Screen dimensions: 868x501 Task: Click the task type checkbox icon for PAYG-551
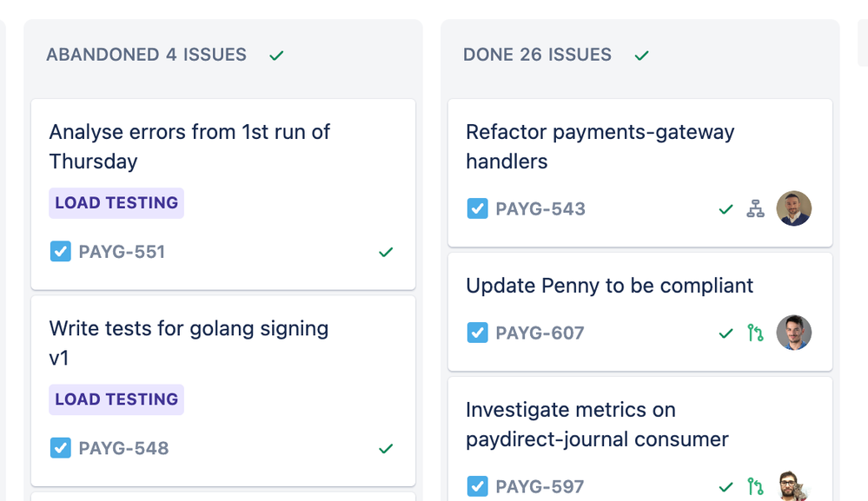pyautogui.click(x=60, y=251)
